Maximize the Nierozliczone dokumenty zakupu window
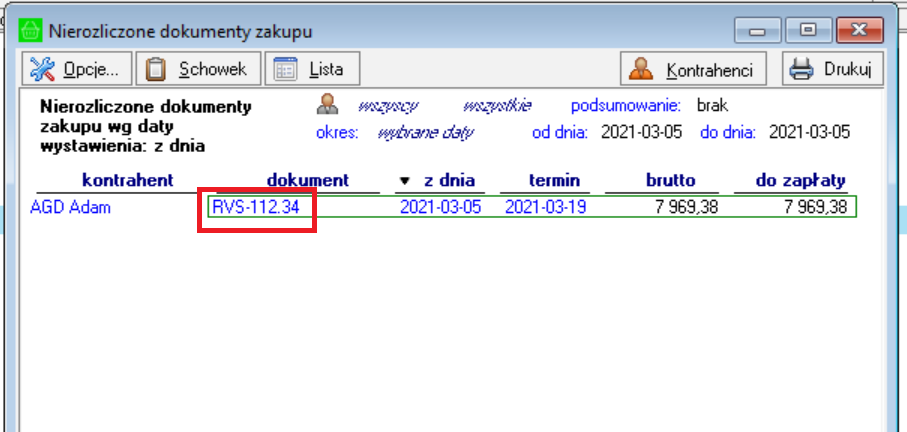This screenshot has width=907, height=432. (808, 31)
